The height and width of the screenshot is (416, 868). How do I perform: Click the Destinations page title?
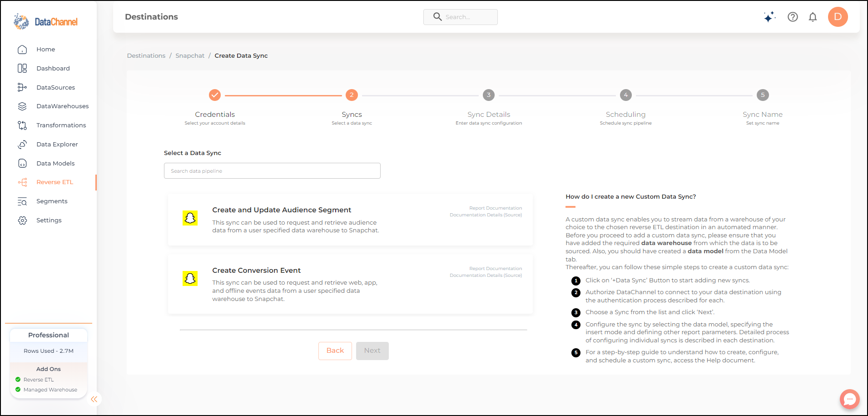coord(151,17)
